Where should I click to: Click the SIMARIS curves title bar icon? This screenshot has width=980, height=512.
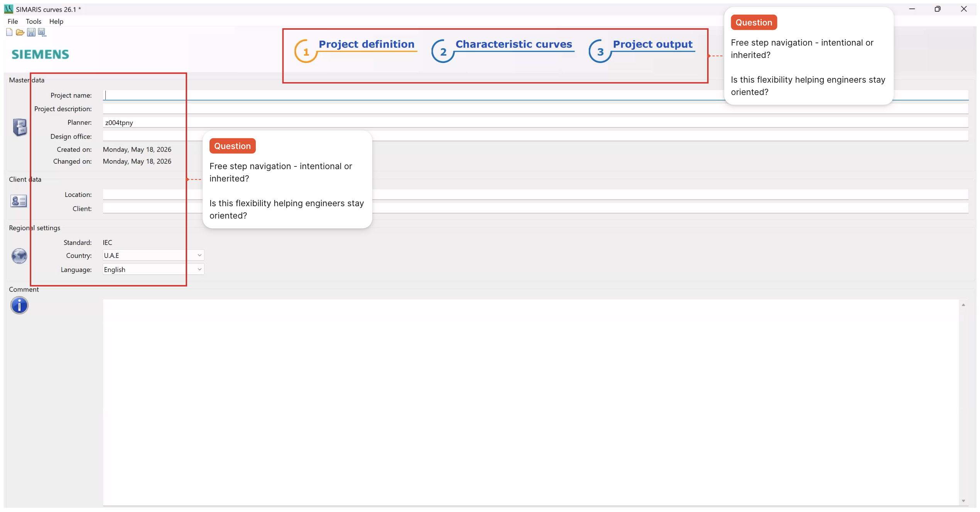click(x=8, y=9)
